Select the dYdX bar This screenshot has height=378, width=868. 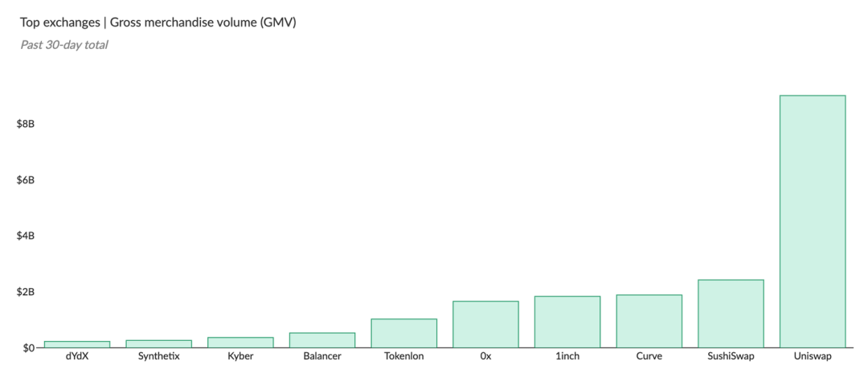pyautogui.click(x=77, y=345)
